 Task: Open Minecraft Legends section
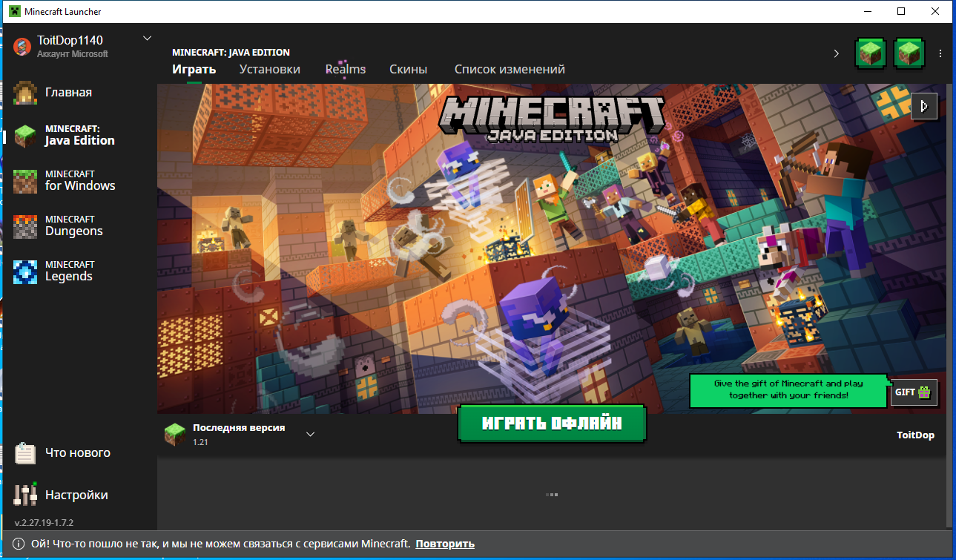(68, 271)
